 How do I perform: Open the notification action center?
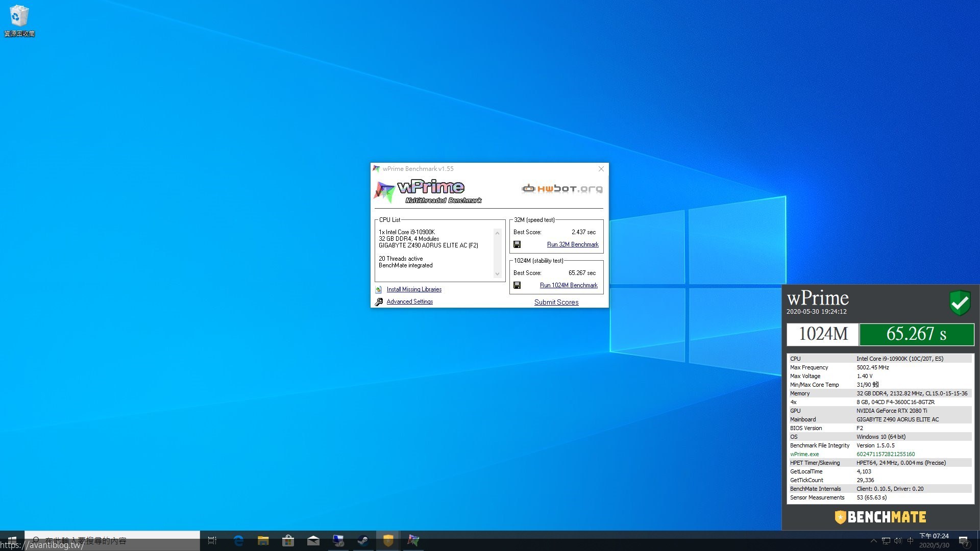pos(964,541)
